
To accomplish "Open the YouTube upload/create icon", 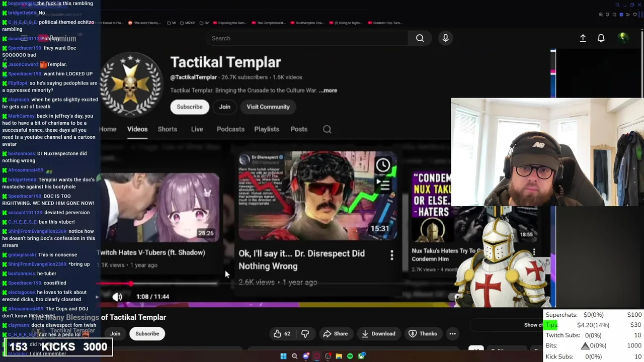I will tap(583, 38).
